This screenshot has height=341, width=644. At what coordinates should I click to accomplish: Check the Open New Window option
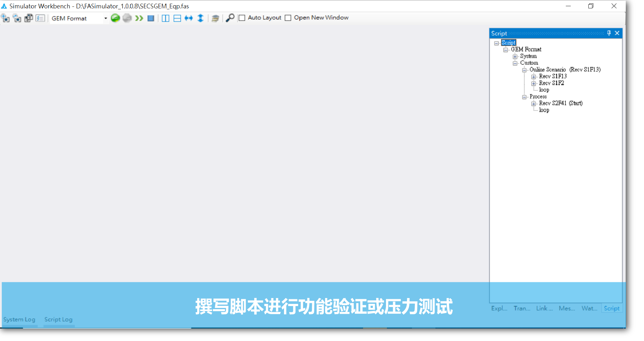coord(288,18)
